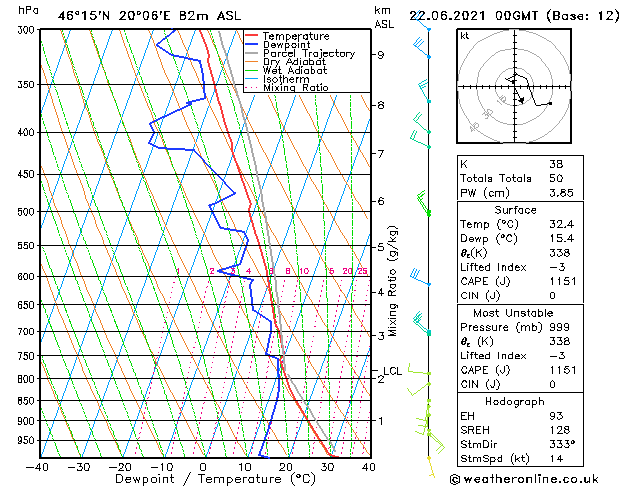Click the Pressure (mb) value 999
The image size is (629, 486).
click(x=560, y=327)
